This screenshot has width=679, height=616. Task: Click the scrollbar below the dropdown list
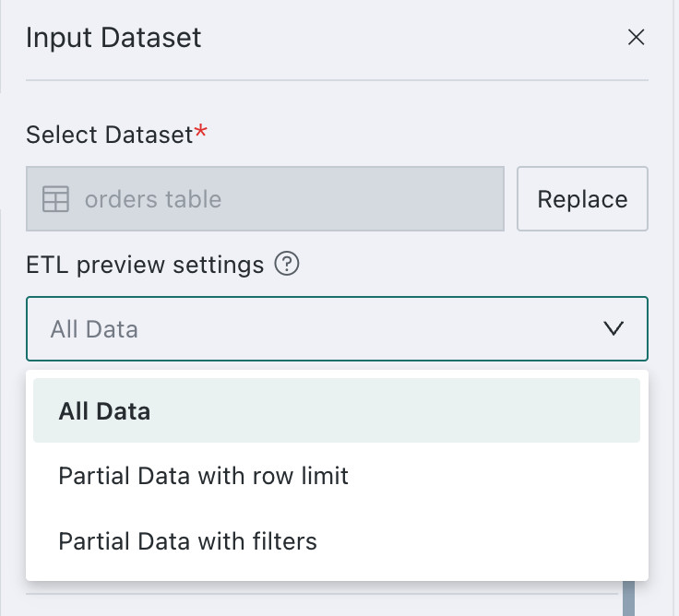(628, 598)
